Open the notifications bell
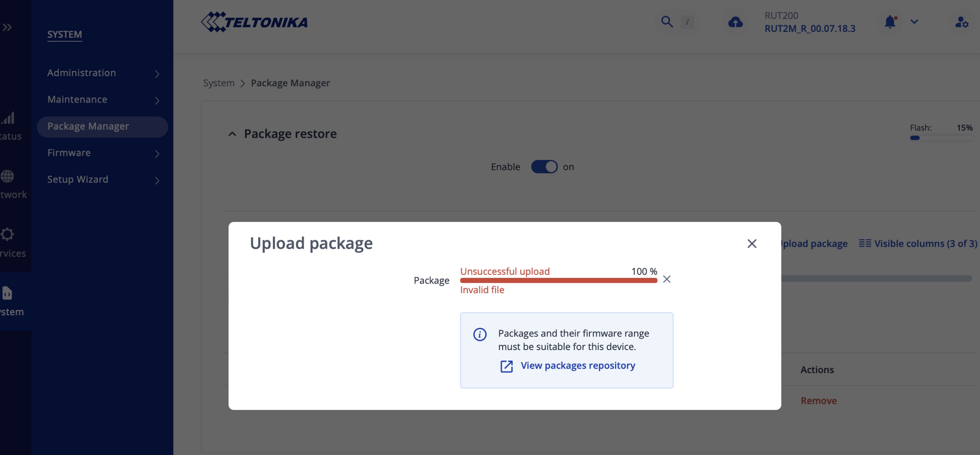The height and width of the screenshot is (455, 980). tap(889, 22)
